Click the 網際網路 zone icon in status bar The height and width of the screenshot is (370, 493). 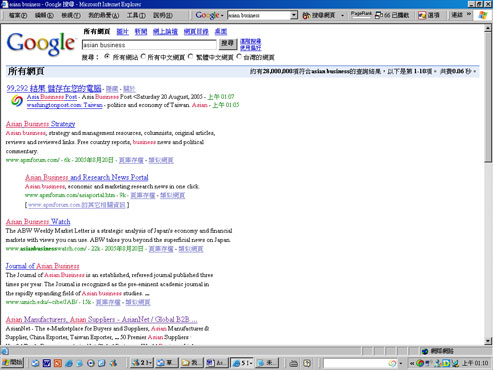425,351
